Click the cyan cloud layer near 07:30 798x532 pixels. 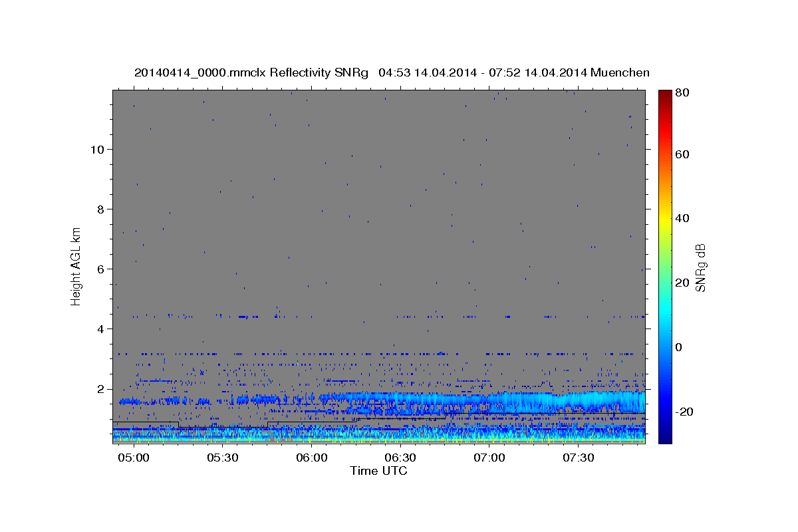[x=579, y=401]
